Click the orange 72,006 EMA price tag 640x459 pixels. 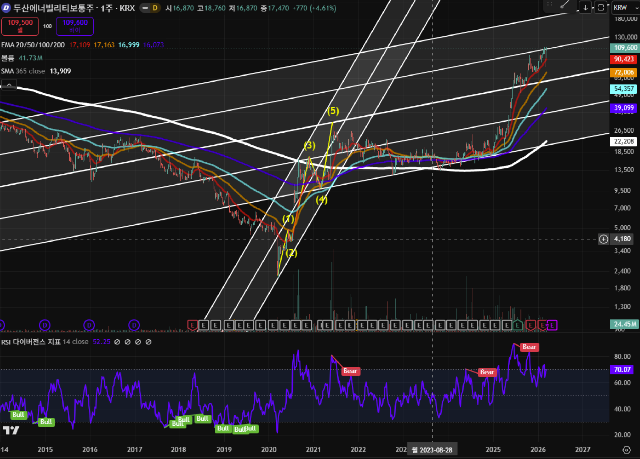(624, 73)
